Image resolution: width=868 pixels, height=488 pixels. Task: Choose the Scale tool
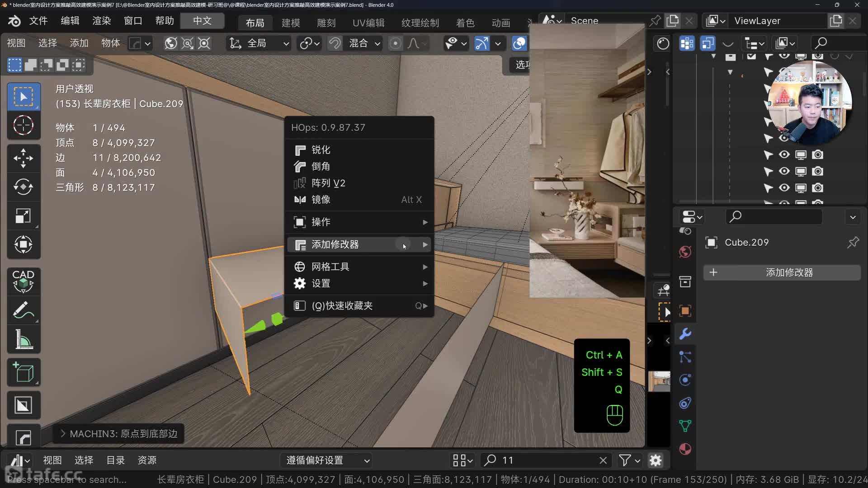point(23,216)
